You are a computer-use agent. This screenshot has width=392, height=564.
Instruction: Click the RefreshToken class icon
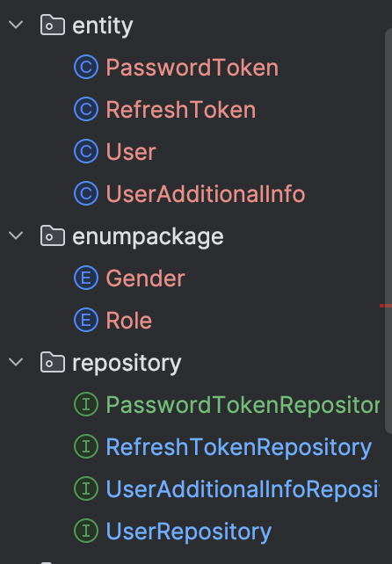[x=86, y=109]
